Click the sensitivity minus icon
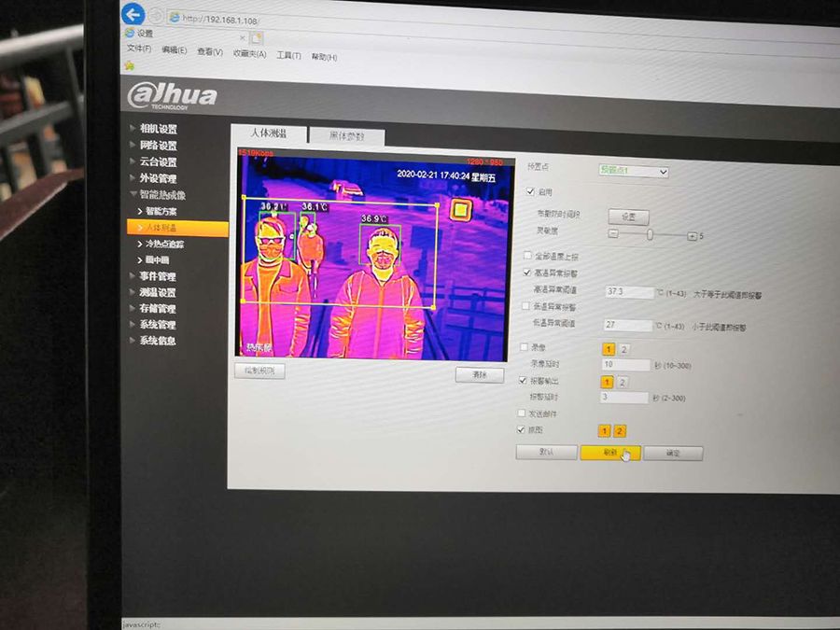The image size is (840, 630). click(613, 233)
